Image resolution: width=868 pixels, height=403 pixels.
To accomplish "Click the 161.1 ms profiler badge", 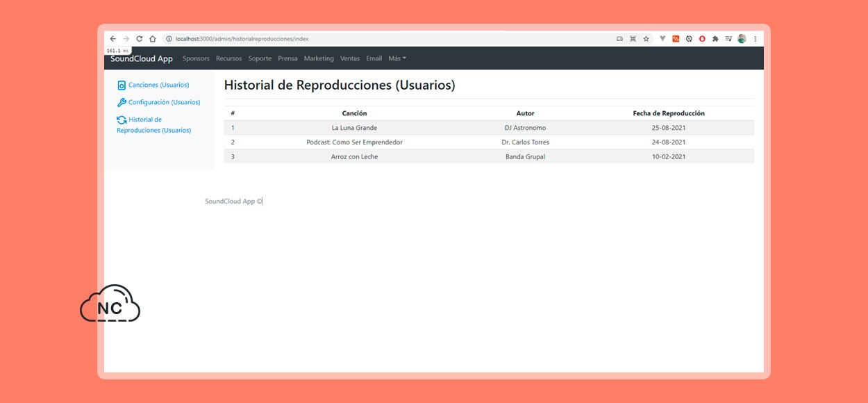I will coord(118,51).
